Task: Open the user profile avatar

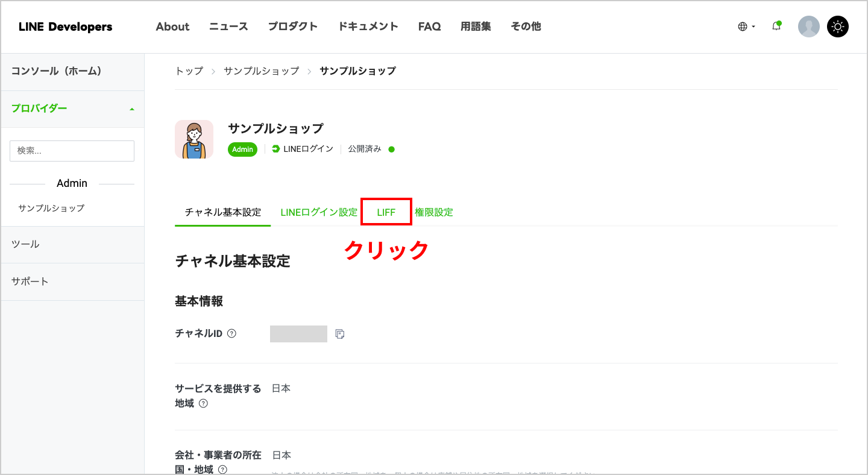Action: [x=809, y=27]
